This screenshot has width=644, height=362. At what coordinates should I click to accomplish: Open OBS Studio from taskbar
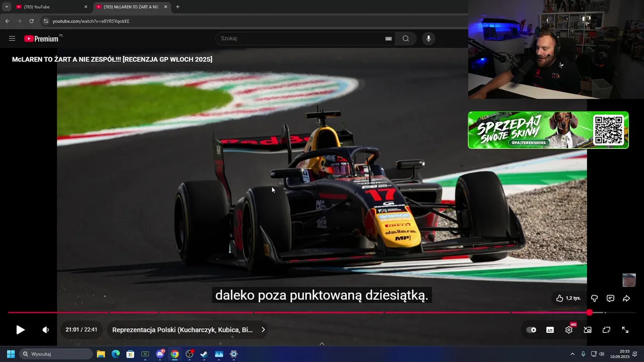[190, 354]
